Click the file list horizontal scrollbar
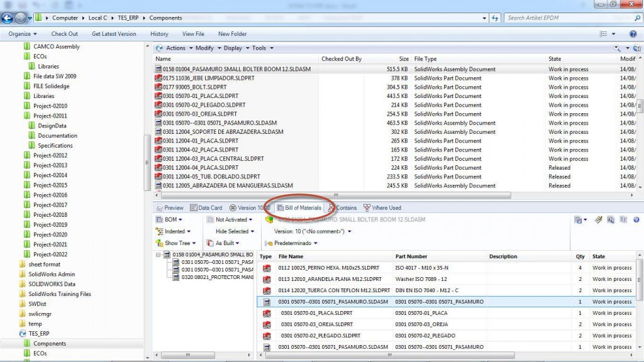 [x=335, y=195]
